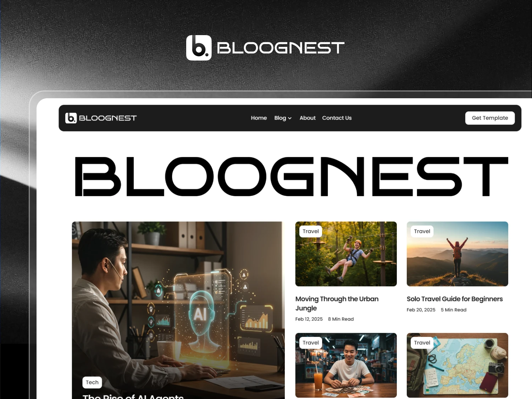Open the zipline adventure thumbnail
532x399 pixels.
pos(346,254)
